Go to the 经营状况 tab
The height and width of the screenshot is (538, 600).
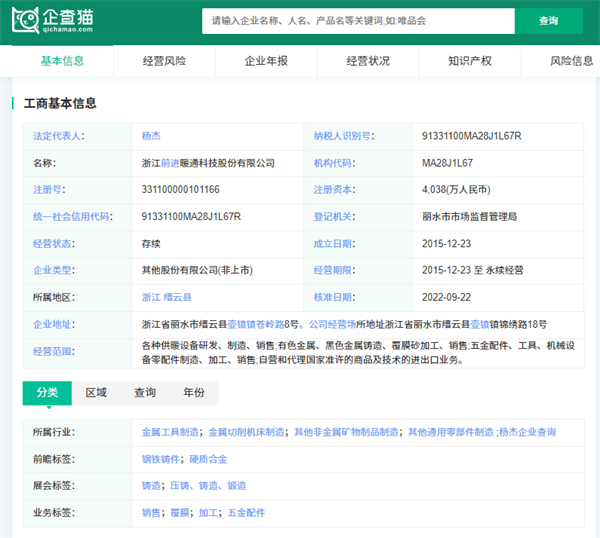pyautogui.click(x=368, y=61)
